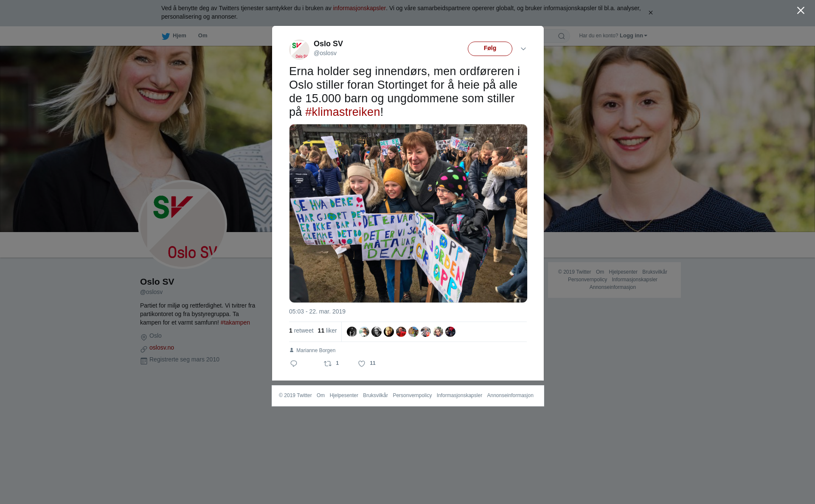Click the reply speech bubble icon
The width and height of the screenshot is (815, 504).
(x=294, y=364)
